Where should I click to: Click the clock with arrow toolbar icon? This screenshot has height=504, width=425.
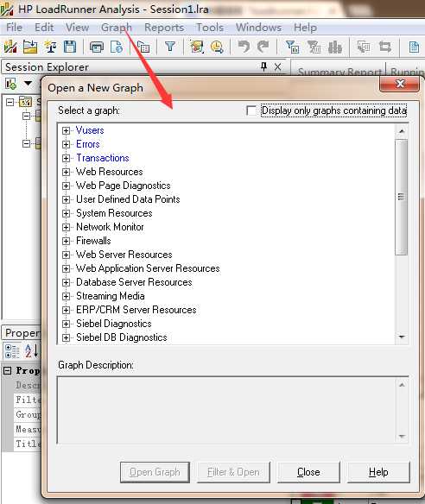pos(217,47)
